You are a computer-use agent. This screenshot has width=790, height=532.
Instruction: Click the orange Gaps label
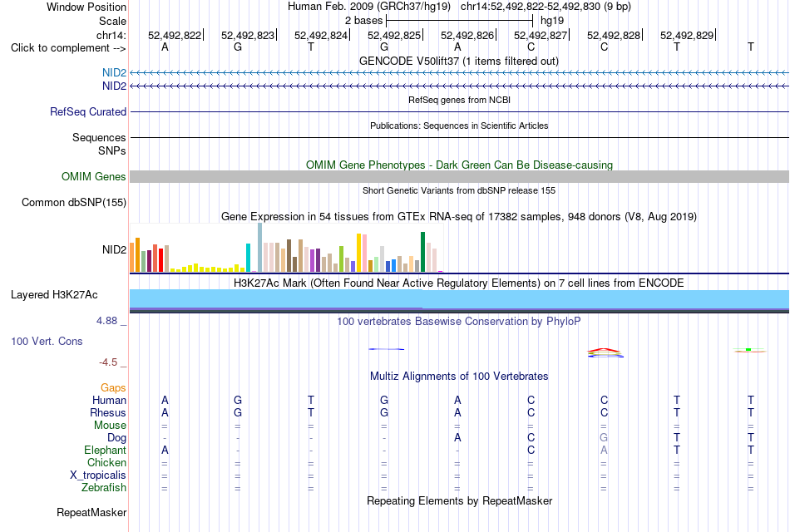113,388
